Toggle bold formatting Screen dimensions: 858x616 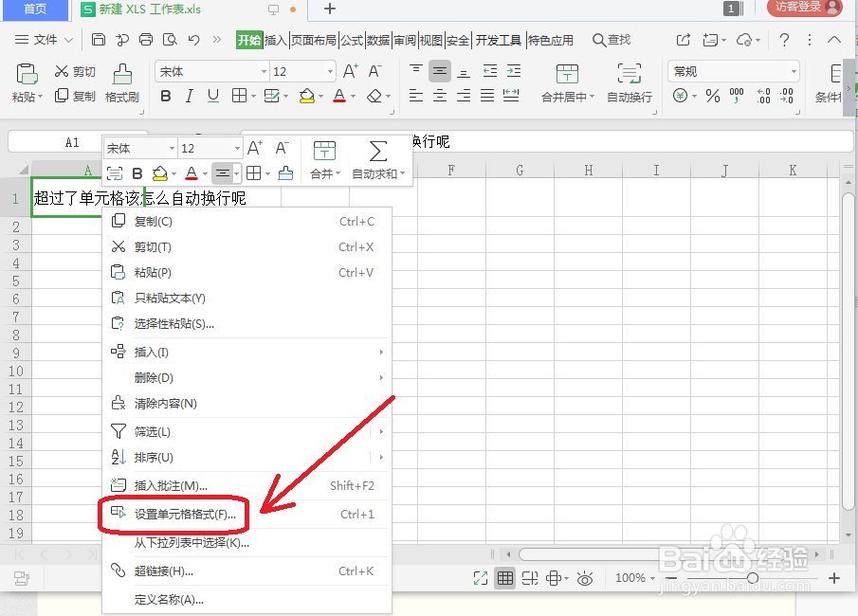point(166,96)
